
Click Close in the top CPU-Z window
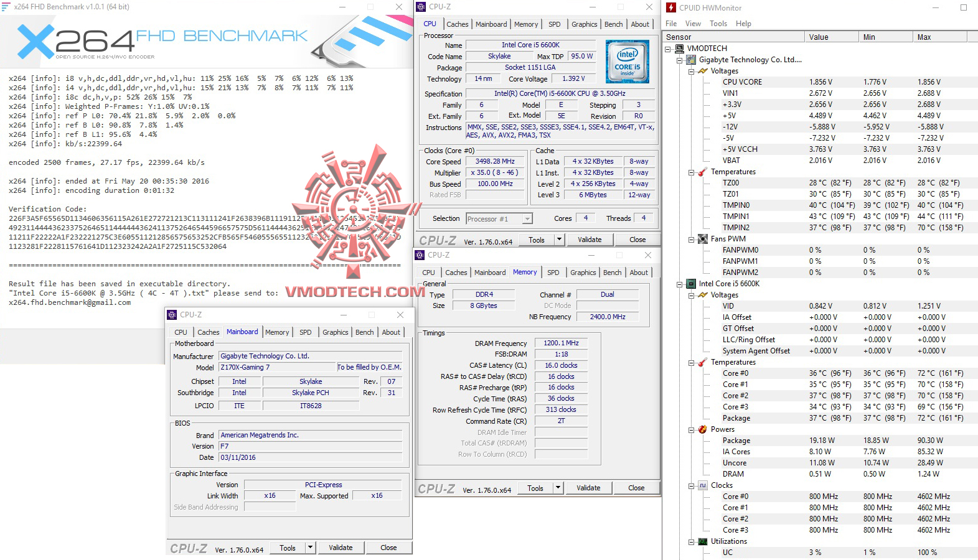click(x=637, y=240)
